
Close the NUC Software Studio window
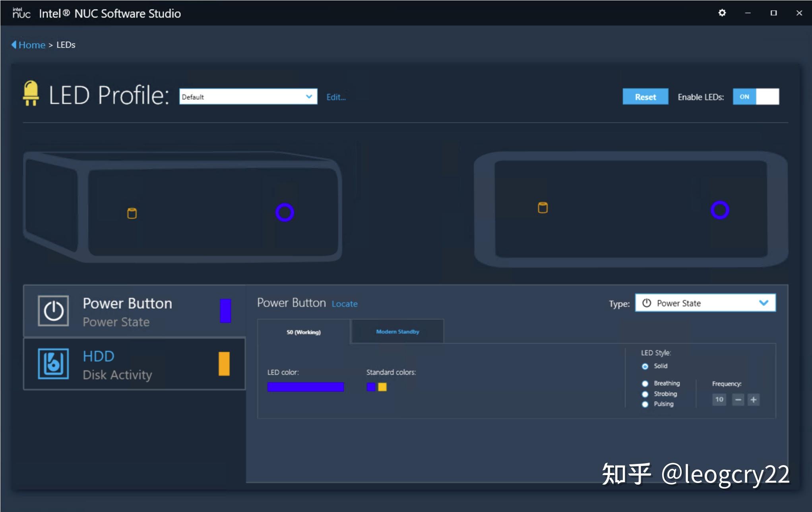799,13
